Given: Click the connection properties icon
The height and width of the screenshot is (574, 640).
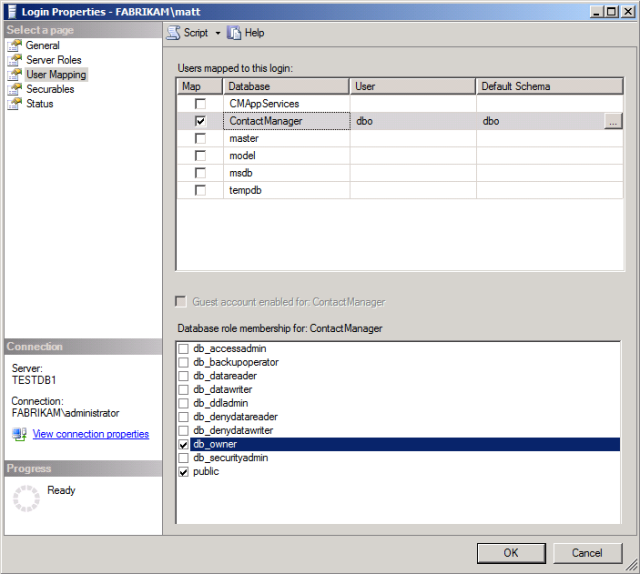Looking at the screenshot, I should pos(19,435).
